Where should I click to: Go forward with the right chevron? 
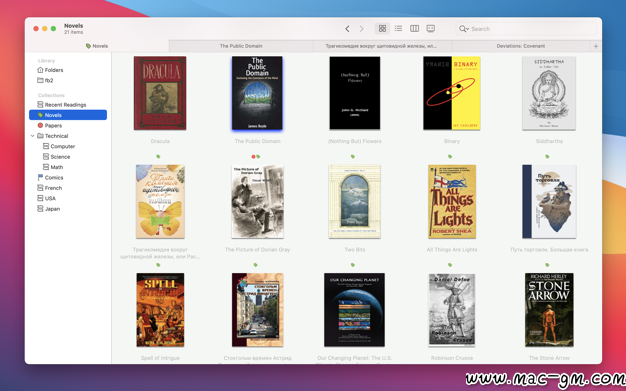361,29
